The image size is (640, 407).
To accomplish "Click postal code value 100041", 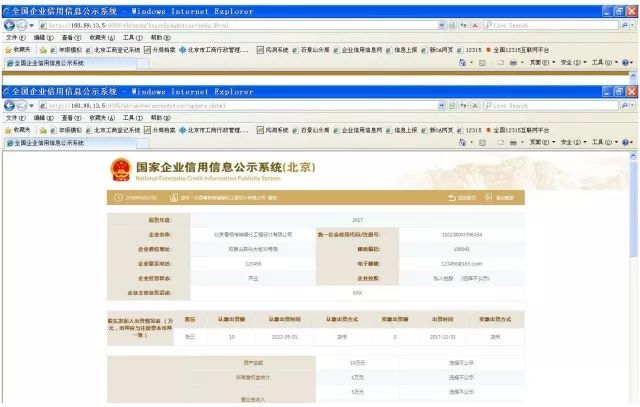I will pos(461,249).
